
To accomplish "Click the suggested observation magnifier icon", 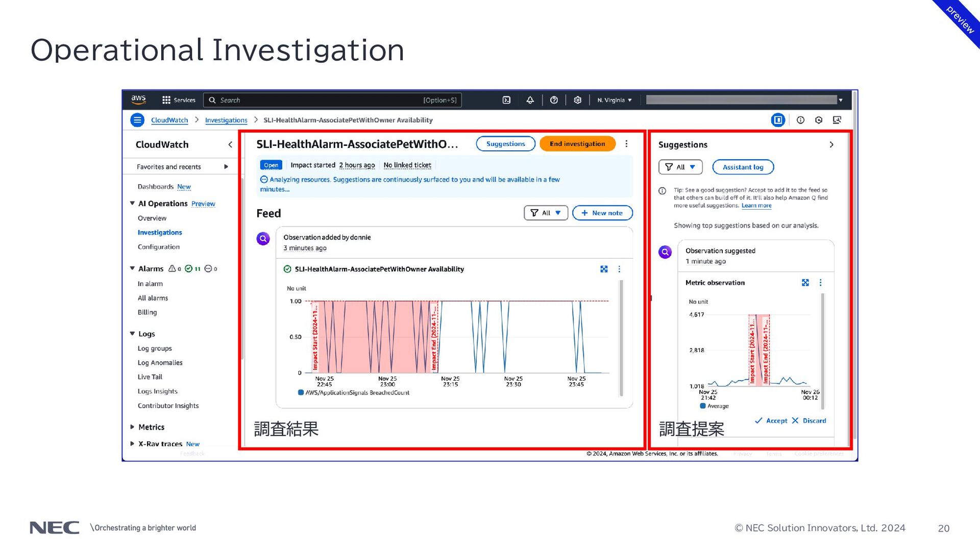I will (665, 252).
